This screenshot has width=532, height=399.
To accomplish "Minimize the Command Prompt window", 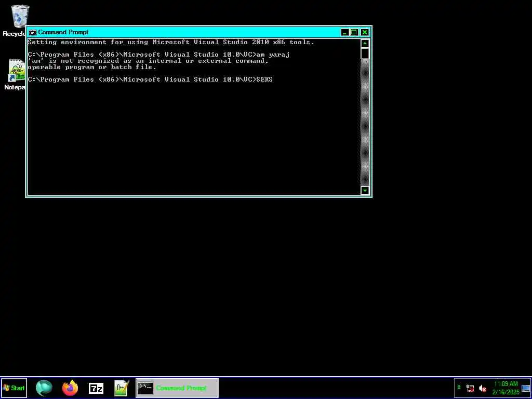I will [345, 33].
